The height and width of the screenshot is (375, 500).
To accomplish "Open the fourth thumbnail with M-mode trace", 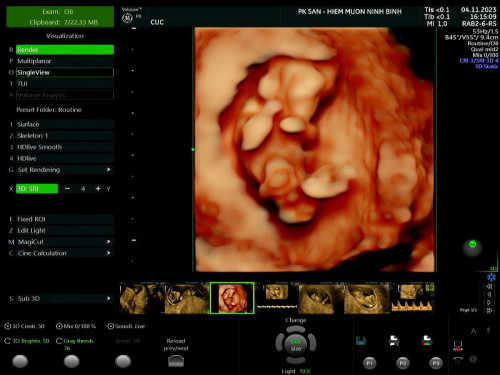I will point(277,298).
